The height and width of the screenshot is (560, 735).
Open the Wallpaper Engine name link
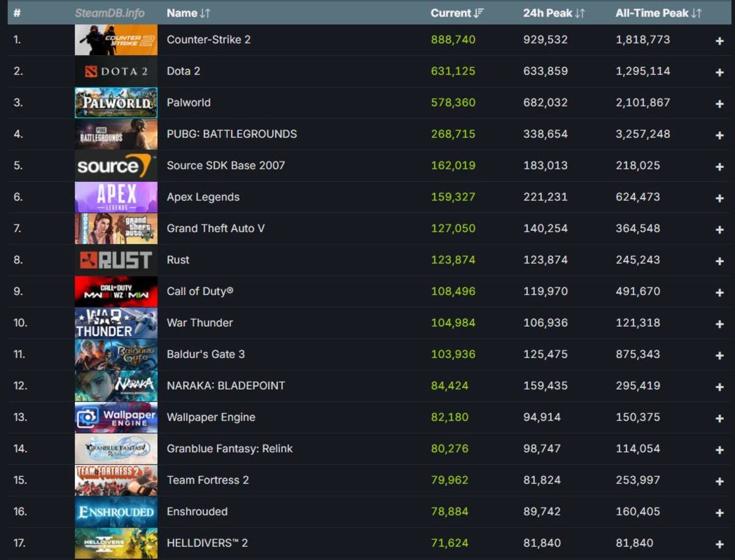[211, 417]
